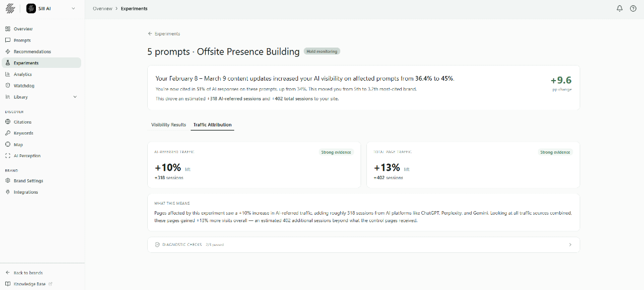Expand the Library section chevron
The height and width of the screenshot is (290, 644).
[x=75, y=97]
